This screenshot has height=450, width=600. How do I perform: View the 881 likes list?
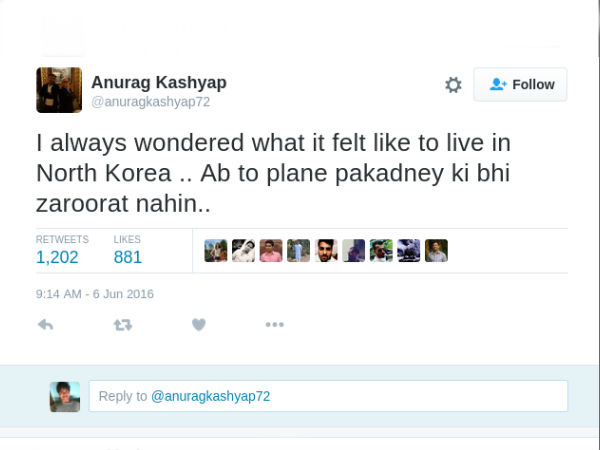point(127,257)
